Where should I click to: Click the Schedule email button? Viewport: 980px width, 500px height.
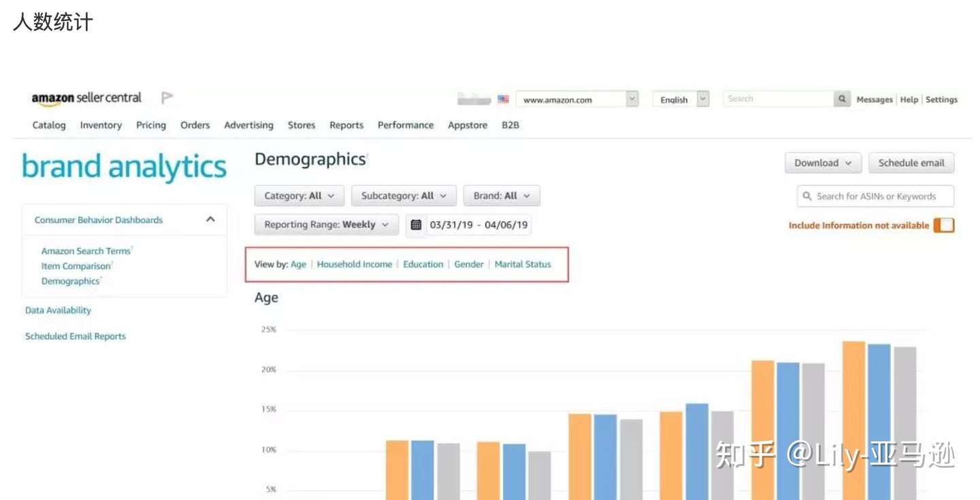tap(911, 163)
